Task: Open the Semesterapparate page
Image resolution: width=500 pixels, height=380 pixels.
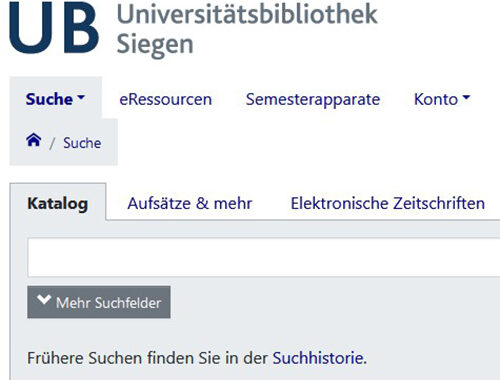Action: tap(313, 99)
